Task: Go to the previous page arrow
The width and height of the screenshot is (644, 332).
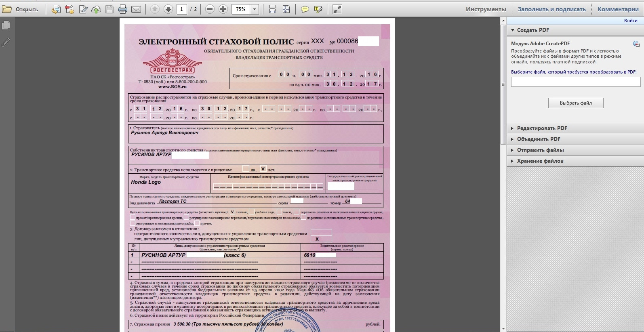Action: pos(155,9)
